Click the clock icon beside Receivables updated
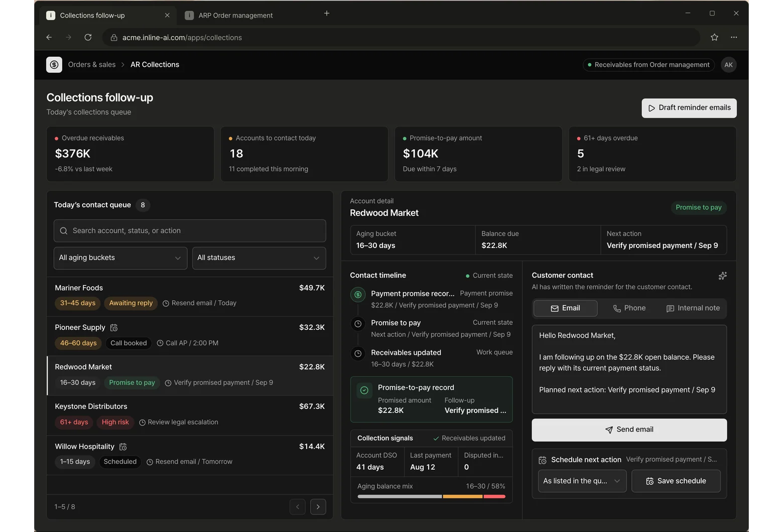The image size is (783, 532). point(358,353)
